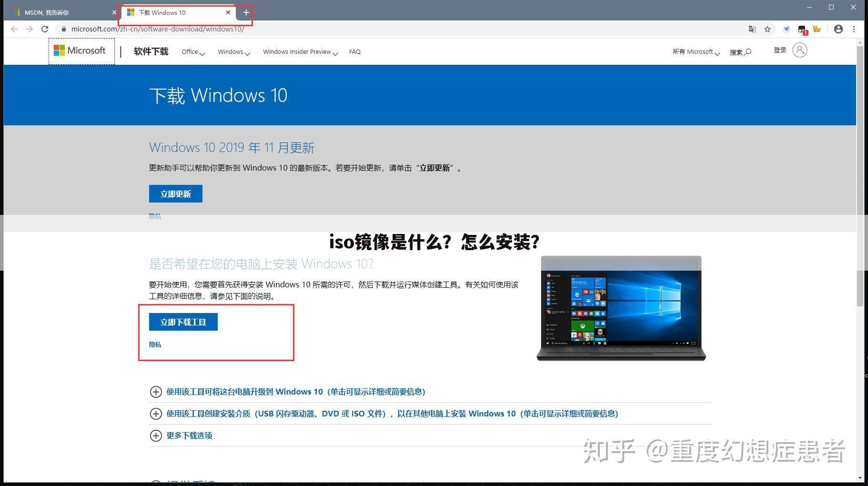868x486 pixels.
Task: Click the blue bird extension icon
Action: 787,29
